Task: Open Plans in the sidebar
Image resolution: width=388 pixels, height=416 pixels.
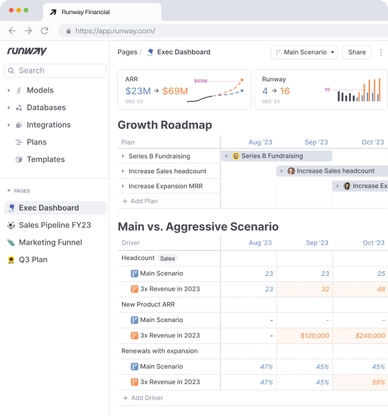Action: pyautogui.click(x=37, y=142)
